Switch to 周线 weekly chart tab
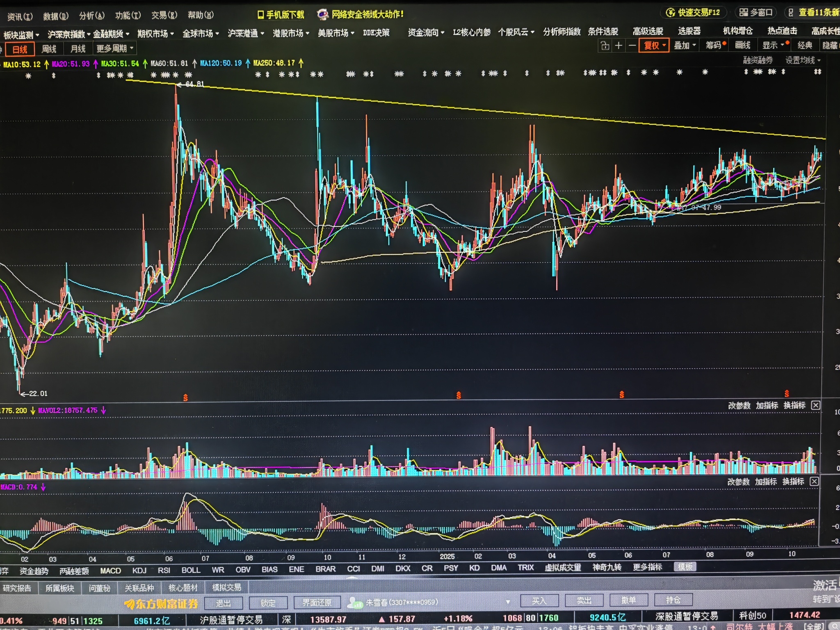 pyautogui.click(x=49, y=49)
